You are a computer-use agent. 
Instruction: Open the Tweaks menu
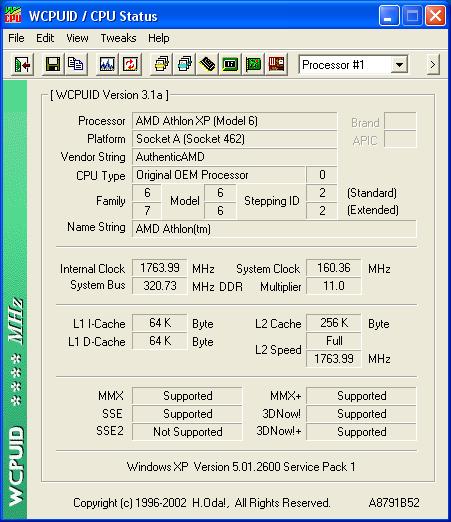118,38
